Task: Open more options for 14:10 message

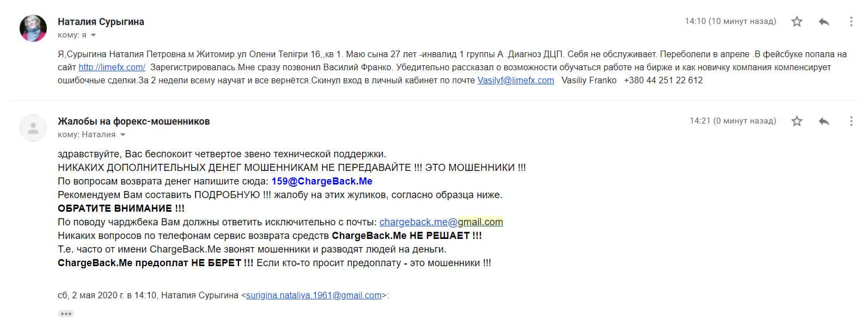Action: tap(851, 22)
